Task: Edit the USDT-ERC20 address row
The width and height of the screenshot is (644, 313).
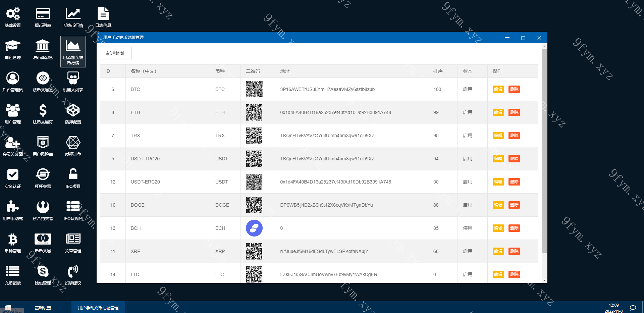Action: (x=498, y=182)
